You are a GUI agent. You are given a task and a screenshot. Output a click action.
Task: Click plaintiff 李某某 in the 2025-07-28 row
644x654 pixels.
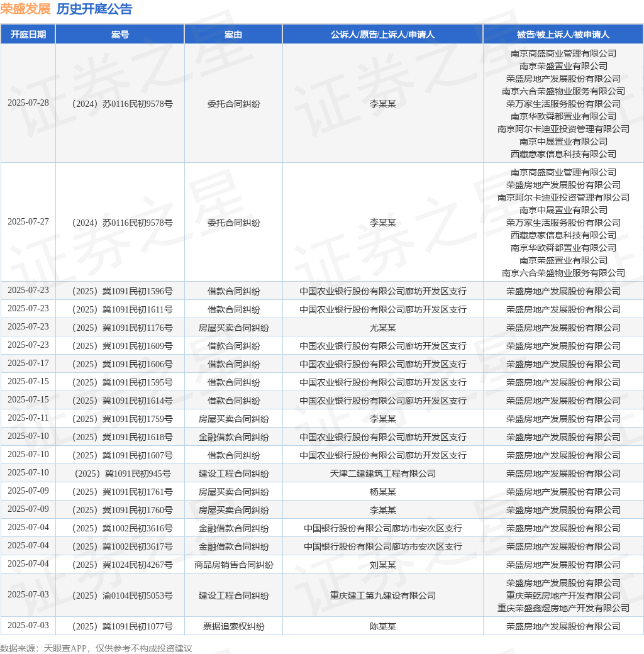click(x=383, y=104)
